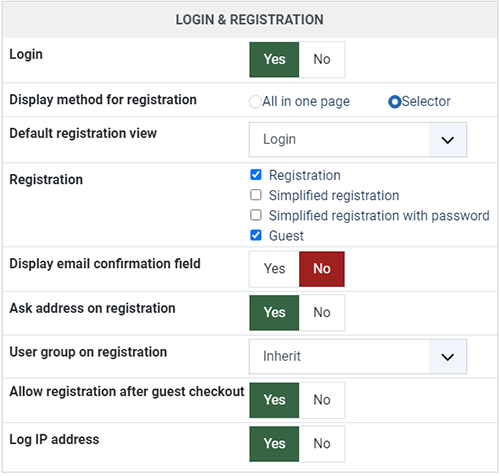Click Yes for Ask address on registration
This screenshot has width=500, height=476.
point(274,313)
